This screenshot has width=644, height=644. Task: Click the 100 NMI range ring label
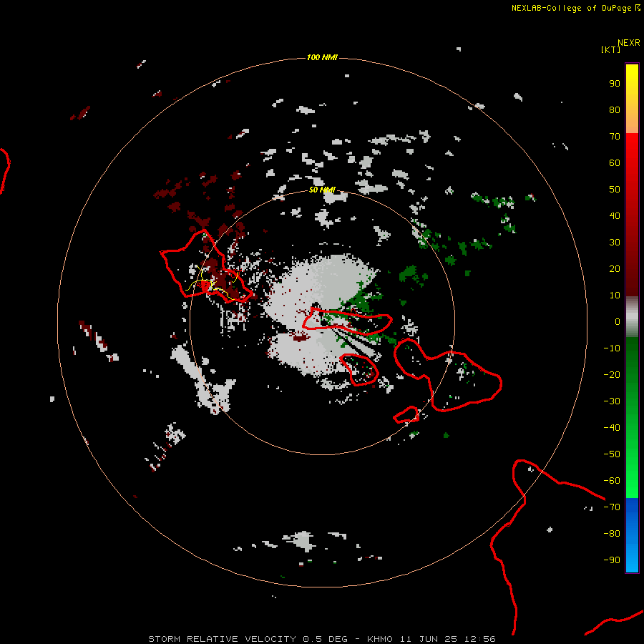pyautogui.click(x=322, y=57)
